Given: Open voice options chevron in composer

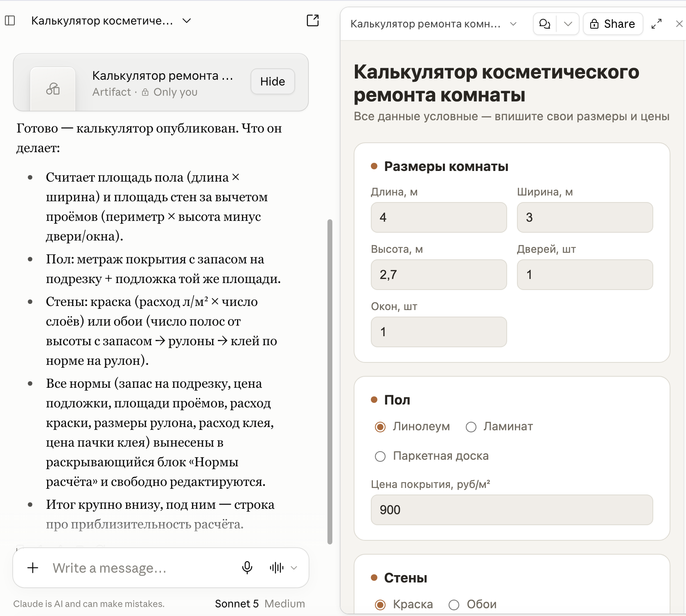Looking at the screenshot, I should pyautogui.click(x=294, y=567).
